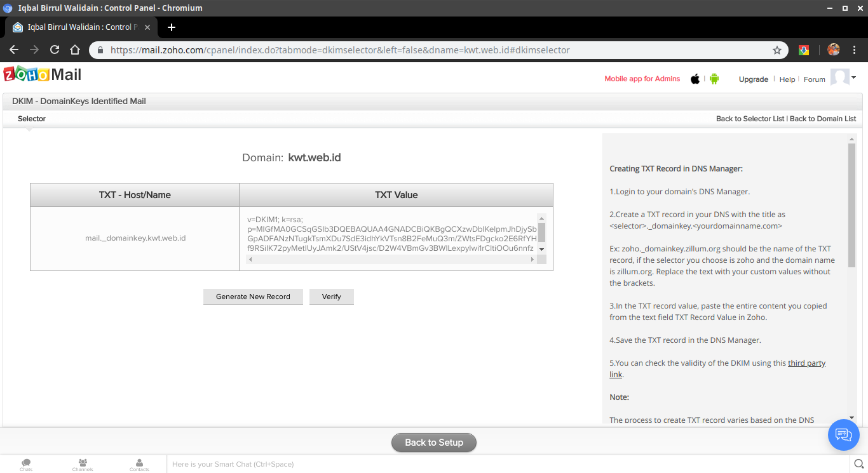Click the search magnifier icon
Viewport: 868px width, 473px height.
coord(858,464)
